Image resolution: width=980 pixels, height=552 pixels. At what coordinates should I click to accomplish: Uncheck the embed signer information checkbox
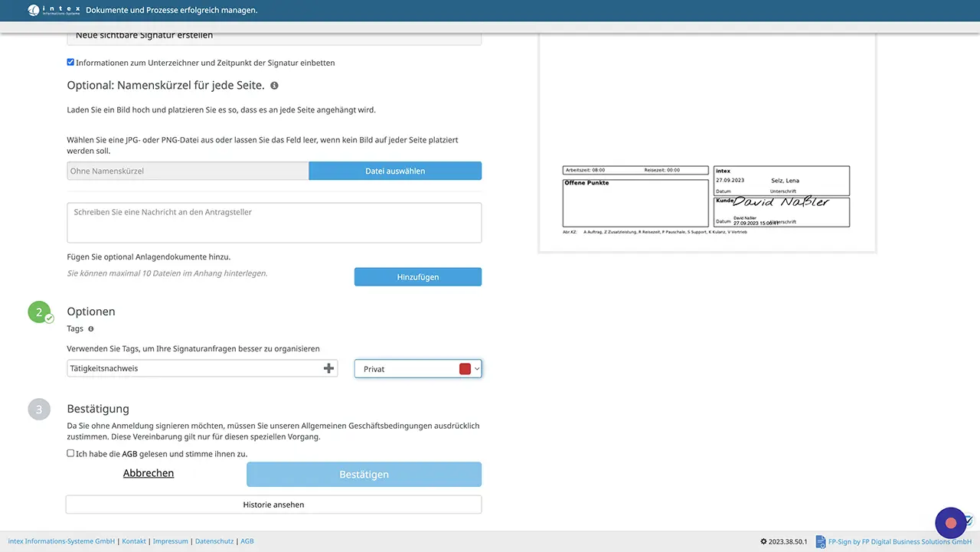[x=71, y=63]
